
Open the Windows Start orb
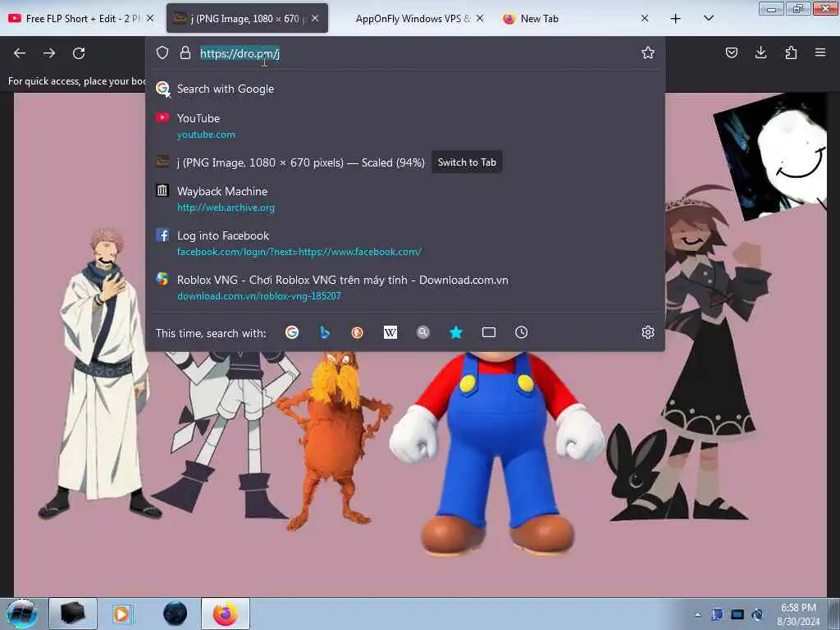(x=21, y=614)
